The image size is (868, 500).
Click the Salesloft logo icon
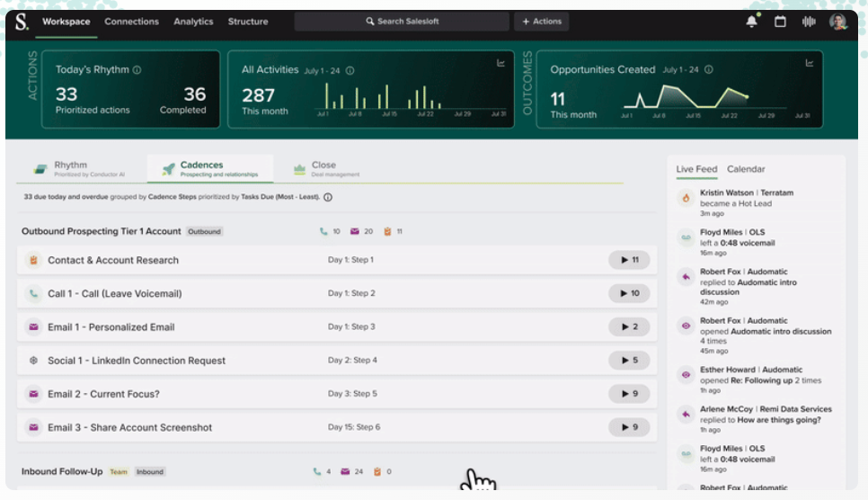click(22, 22)
